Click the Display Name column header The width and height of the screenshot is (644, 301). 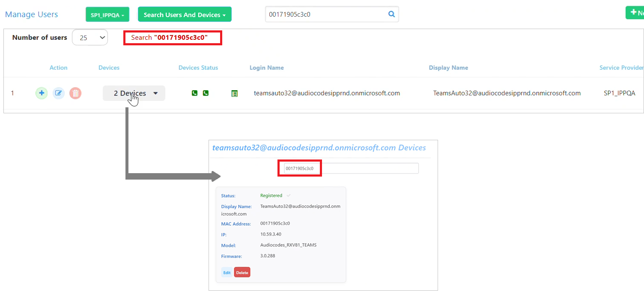pos(448,68)
